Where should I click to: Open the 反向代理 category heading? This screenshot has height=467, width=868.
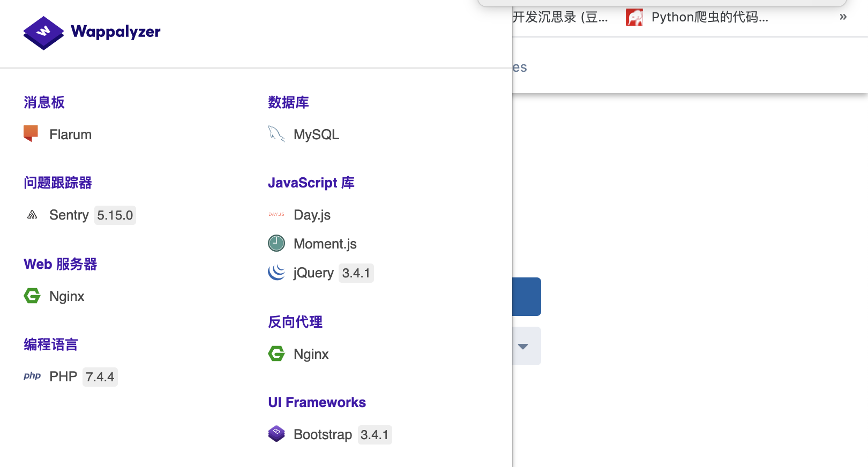pos(295,322)
